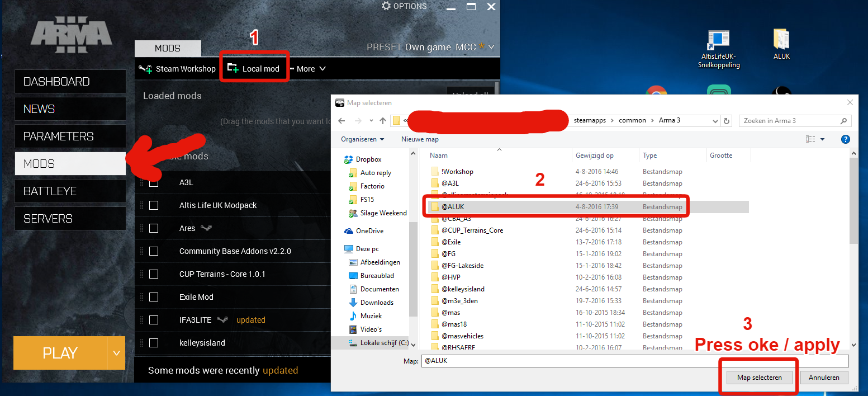Click the forward arrow in folder dialog

(358, 121)
